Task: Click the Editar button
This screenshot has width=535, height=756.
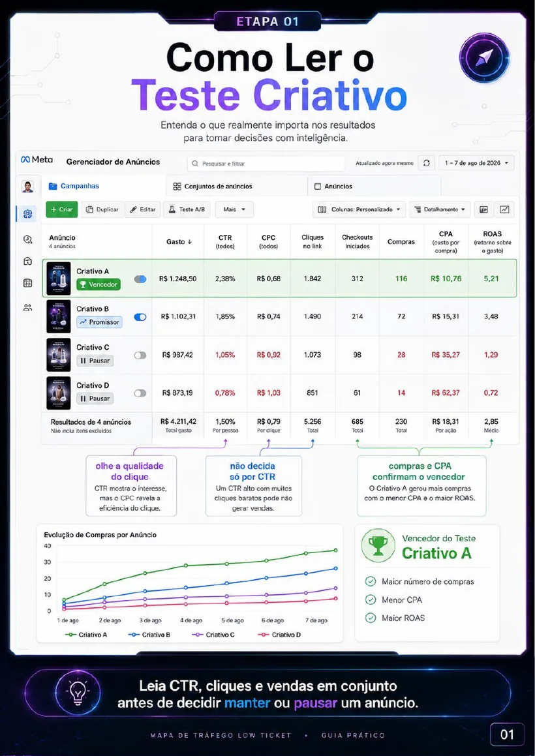Action: point(143,210)
